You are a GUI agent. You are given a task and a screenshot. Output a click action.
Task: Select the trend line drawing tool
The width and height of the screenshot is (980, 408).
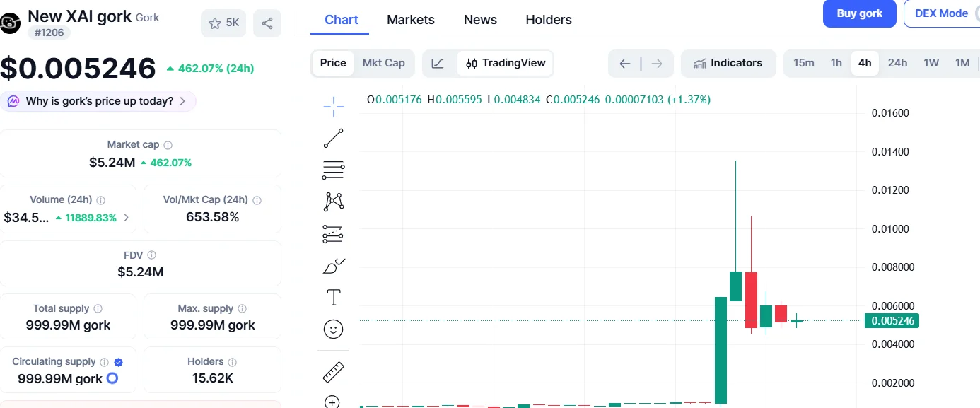click(x=332, y=138)
